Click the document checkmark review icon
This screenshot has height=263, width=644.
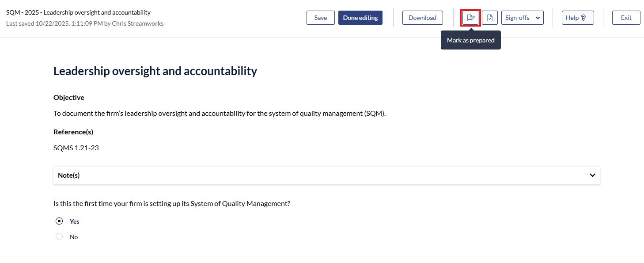(490, 18)
